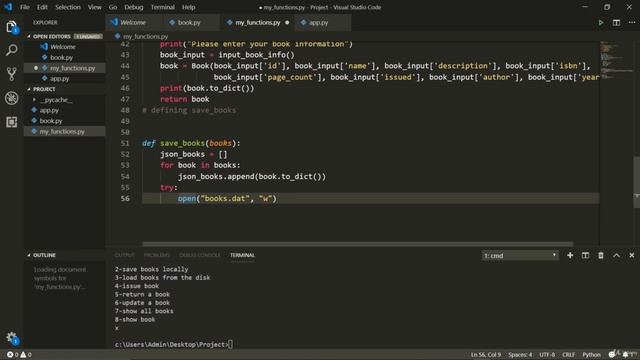Switch to the app.py editor tab
The width and height of the screenshot is (640, 360).
[322, 22]
